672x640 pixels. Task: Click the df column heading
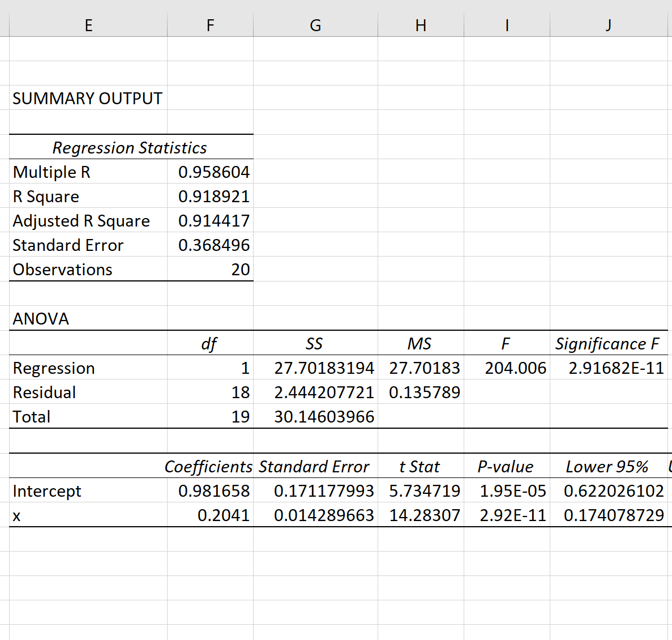(210, 343)
